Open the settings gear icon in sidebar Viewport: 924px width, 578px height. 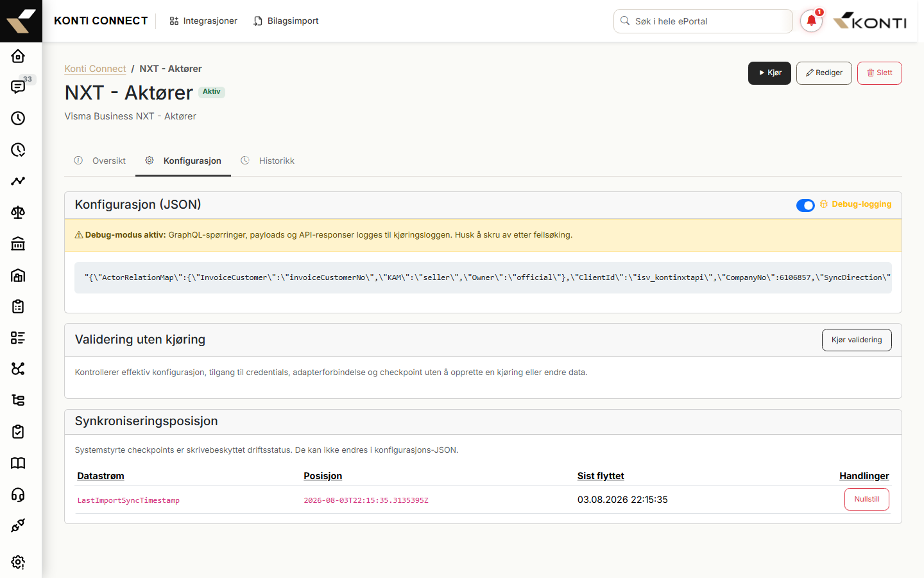tap(18, 562)
